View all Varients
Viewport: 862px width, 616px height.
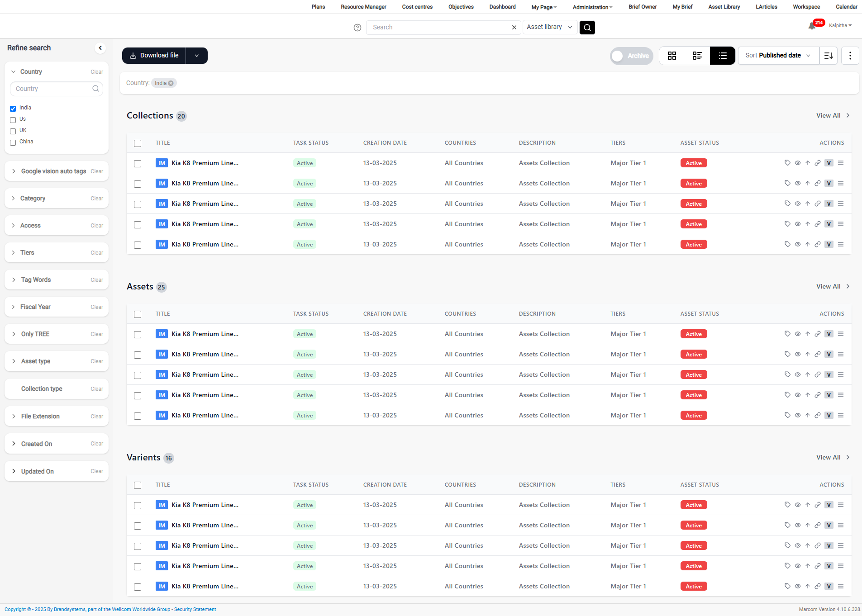click(x=833, y=457)
